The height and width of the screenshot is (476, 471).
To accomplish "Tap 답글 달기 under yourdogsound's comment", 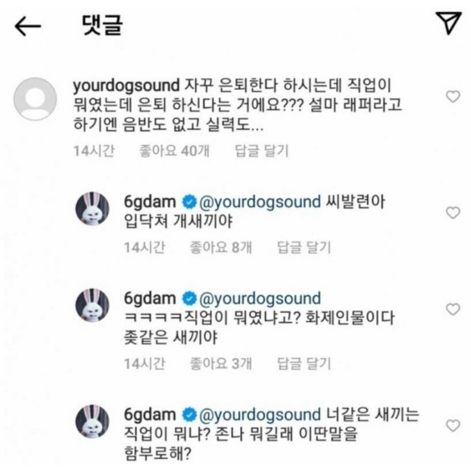I will pyautogui.click(x=261, y=151).
